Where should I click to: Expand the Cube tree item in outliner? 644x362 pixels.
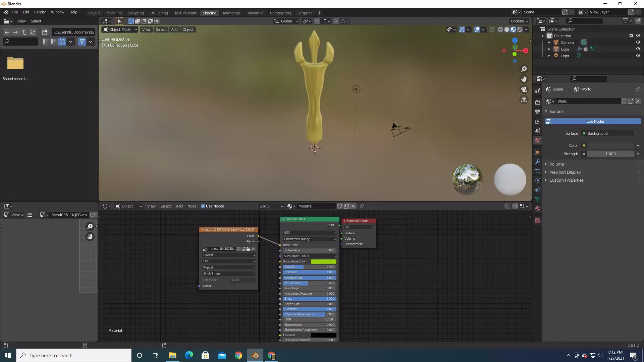549,49
